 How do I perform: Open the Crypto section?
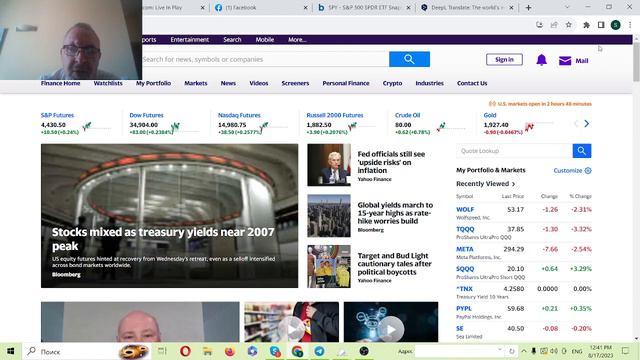(392, 83)
